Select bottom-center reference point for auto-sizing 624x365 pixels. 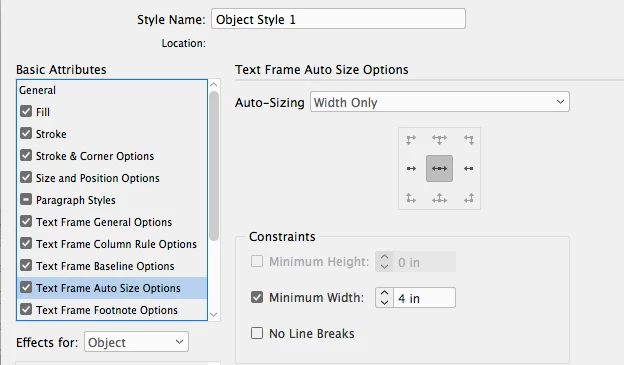point(439,198)
